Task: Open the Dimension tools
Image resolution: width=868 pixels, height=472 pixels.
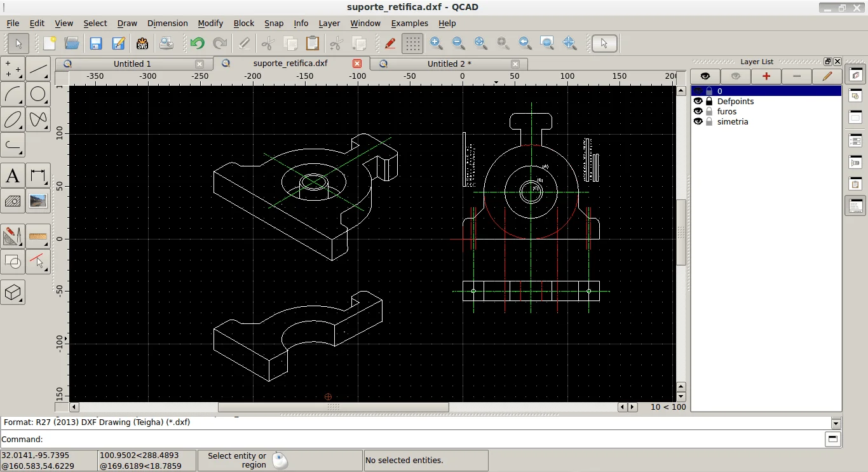Action: coord(38,175)
